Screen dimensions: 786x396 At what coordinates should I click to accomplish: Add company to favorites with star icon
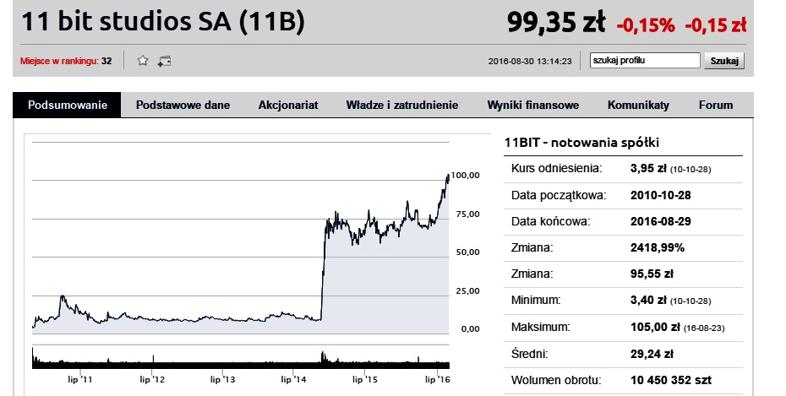(143, 61)
